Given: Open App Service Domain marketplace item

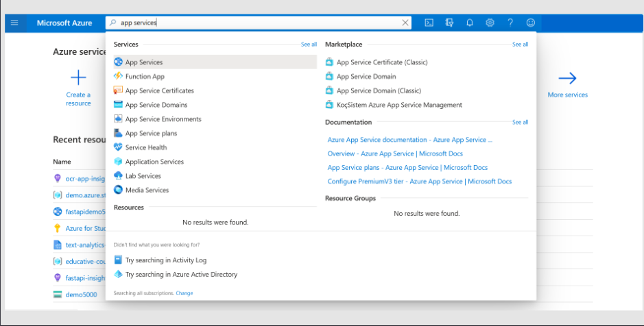Looking at the screenshot, I should pos(366,76).
